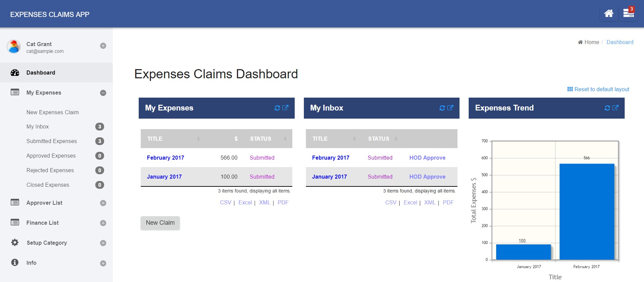The height and width of the screenshot is (282, 644).
Task: Open the home icon in top bar
Action: (x=609, y=14)
